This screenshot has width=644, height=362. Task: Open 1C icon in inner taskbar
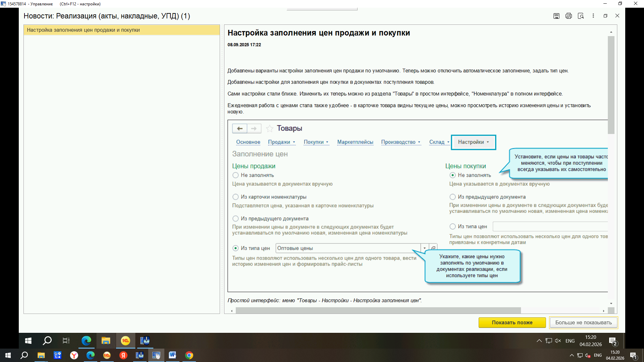[125, 341]
